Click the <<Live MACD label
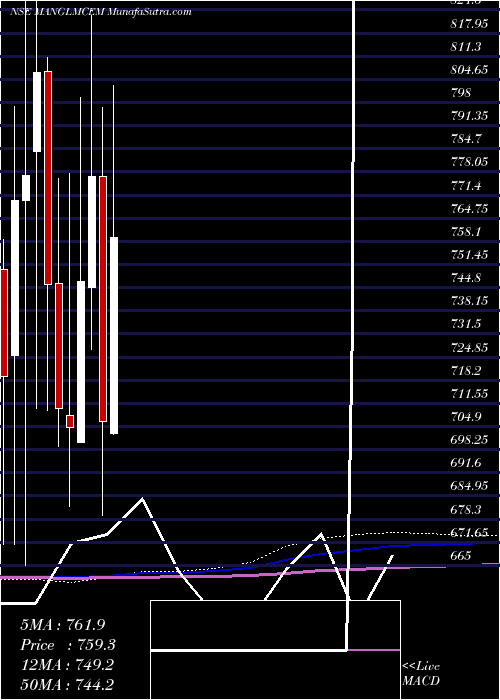Screen dimensions: 500x700 tap(421, 674)
